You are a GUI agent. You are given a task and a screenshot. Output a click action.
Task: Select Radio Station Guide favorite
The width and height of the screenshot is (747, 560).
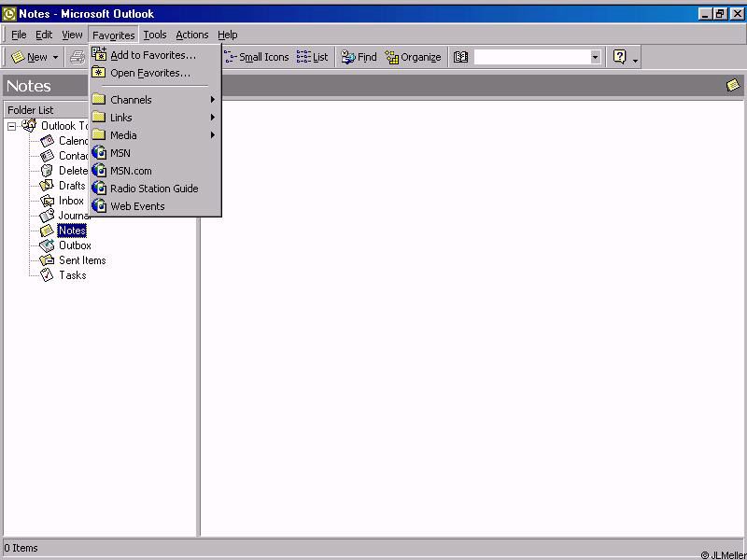pyautogui.click(x=154, y=189)
